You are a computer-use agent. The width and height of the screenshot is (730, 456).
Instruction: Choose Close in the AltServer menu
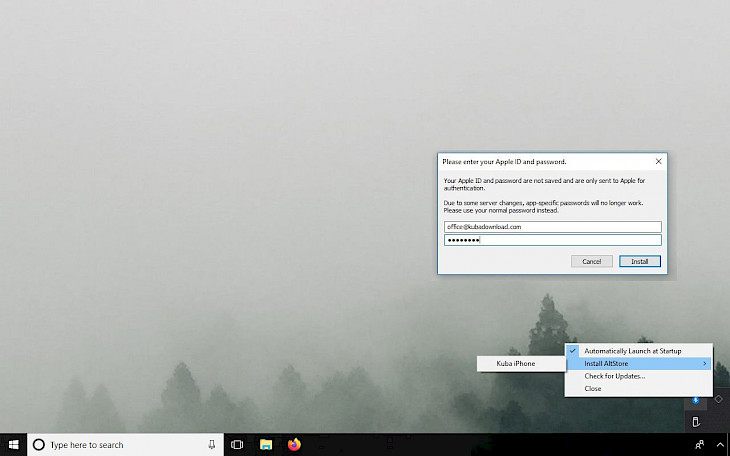click(x=638, y=388)
